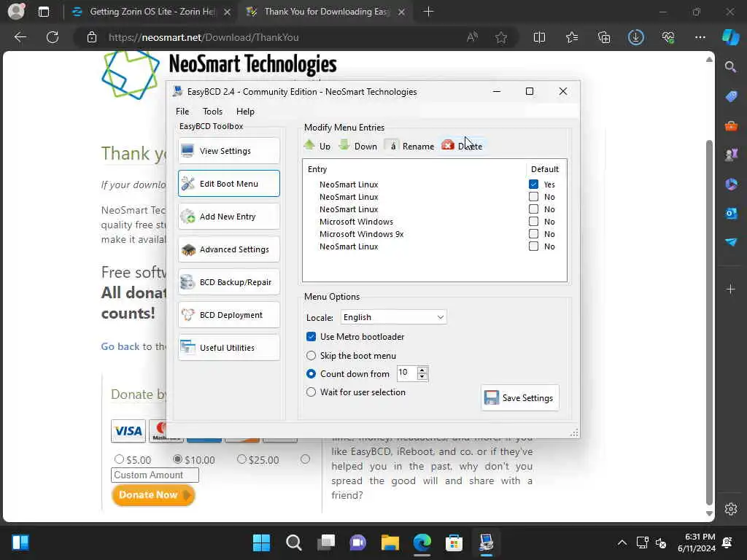Image resolution: width=747 pixels, height=560 pixels.
Task: Open a new browser tab
Action: 428,12
